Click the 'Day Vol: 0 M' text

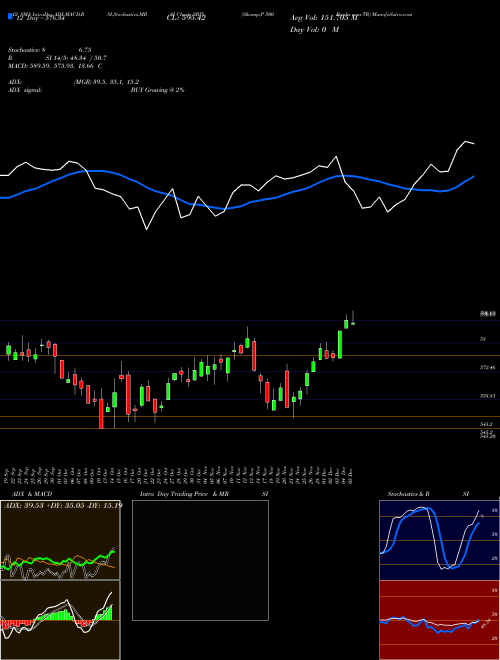(x=314, y=30)
